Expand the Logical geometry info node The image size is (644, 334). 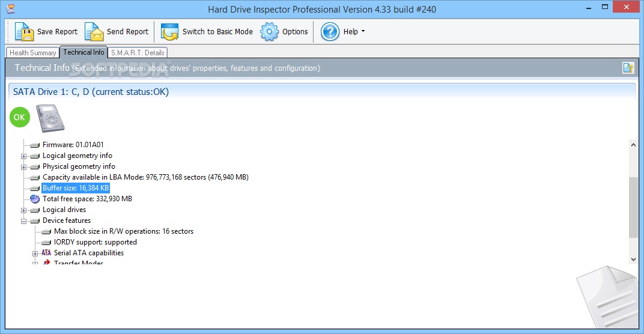click(24, 157)
